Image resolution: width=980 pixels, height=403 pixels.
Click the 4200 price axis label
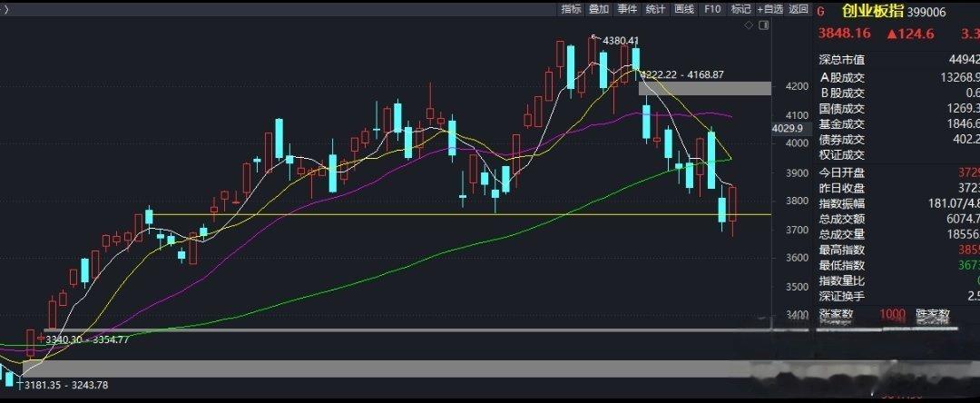[x=797, y=86]
